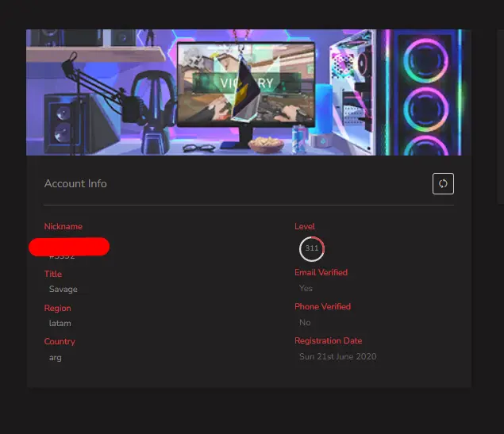The image size is (504, 434).
Task: Select the 'arg' country value
Action: [56, 358]
